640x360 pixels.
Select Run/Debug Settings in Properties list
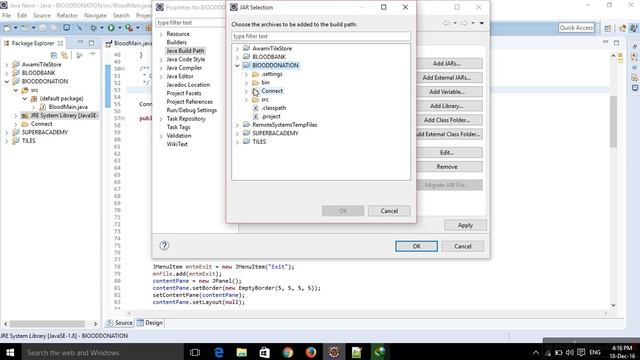(x=191, y=110)
